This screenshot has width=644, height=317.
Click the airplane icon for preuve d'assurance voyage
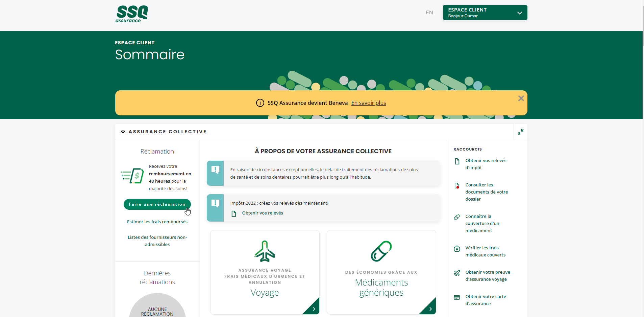coord(457,273)
